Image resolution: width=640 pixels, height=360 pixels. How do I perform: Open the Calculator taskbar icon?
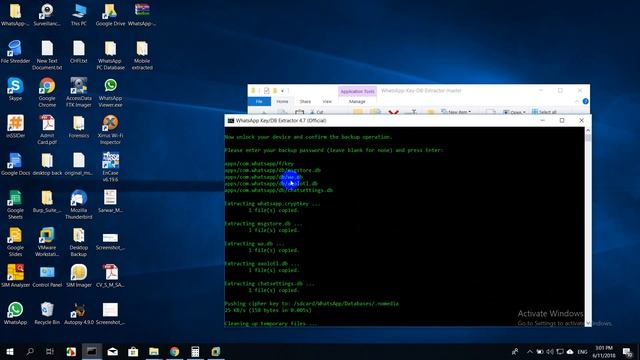[195, 351]
